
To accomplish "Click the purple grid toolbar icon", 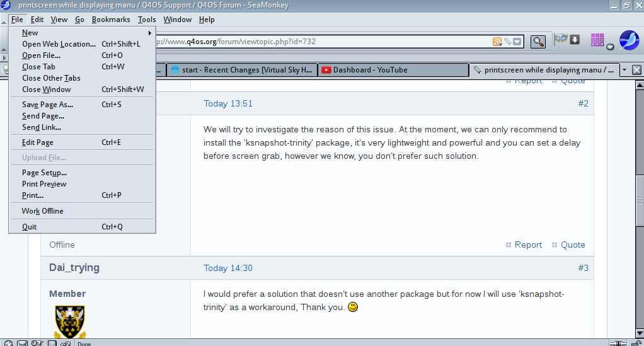I will point(597,40).
